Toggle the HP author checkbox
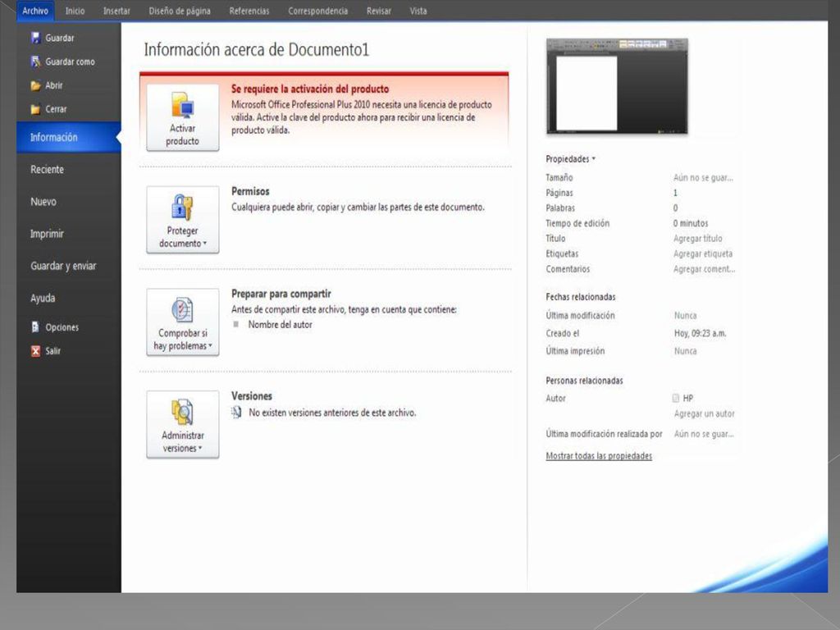Image resolution: width=840 pixels, height=630 pixels. pos(676,398)
